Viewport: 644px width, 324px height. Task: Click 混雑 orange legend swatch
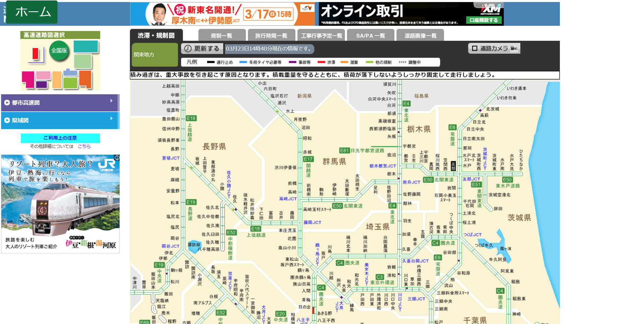click(344, 62)
